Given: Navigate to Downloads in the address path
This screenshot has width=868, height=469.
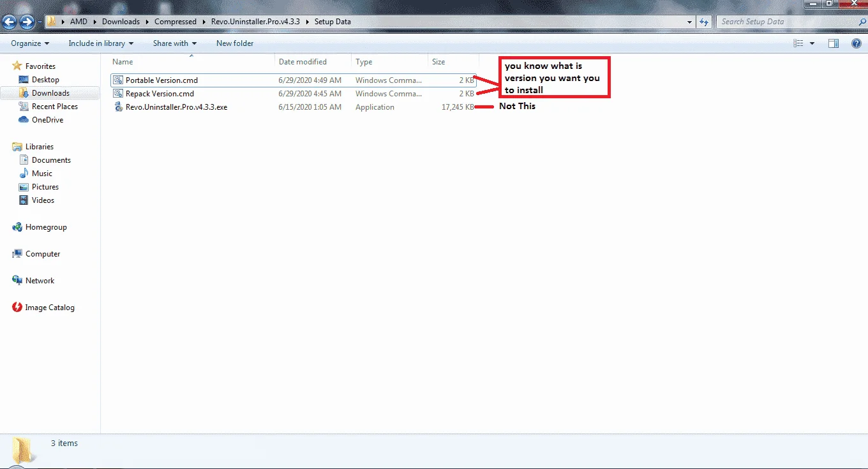Looking at the screenshot, I should pyautogui.click(x=121, y=22).
